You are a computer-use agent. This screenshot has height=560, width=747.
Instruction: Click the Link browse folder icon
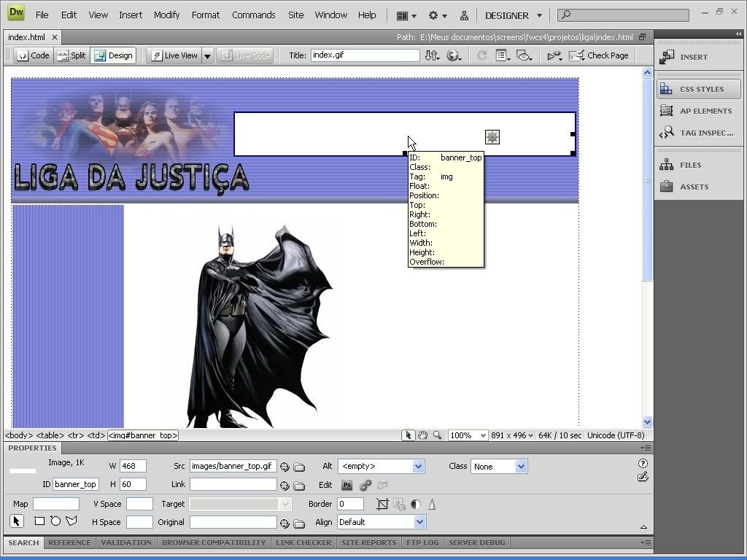point(299,485)
